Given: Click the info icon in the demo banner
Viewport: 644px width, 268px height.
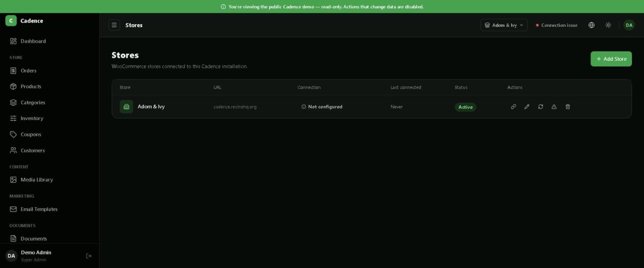Looking at the screenshot, I should pyautogui.click(x=223, y=7).
